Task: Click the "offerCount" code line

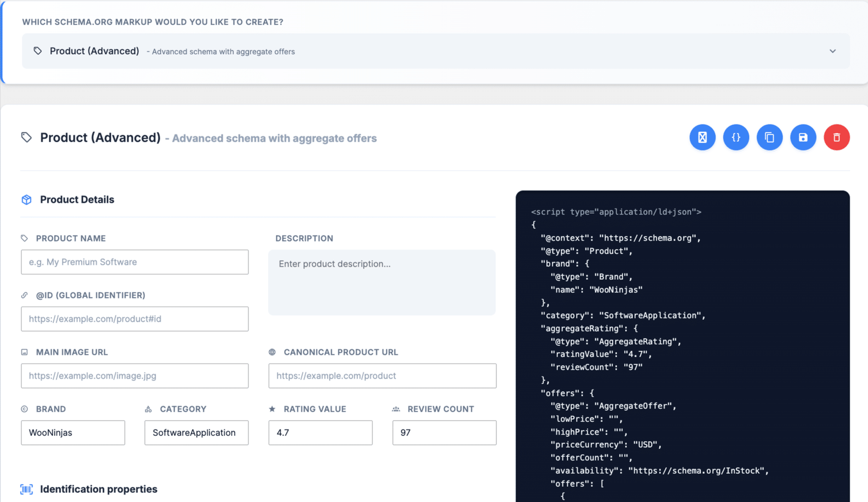Action: click(591, 457)
